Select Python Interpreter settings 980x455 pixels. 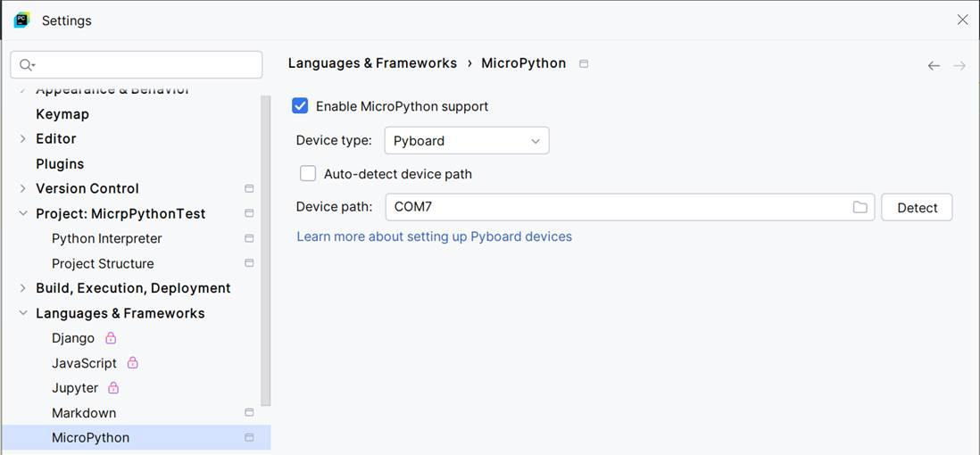107,239
